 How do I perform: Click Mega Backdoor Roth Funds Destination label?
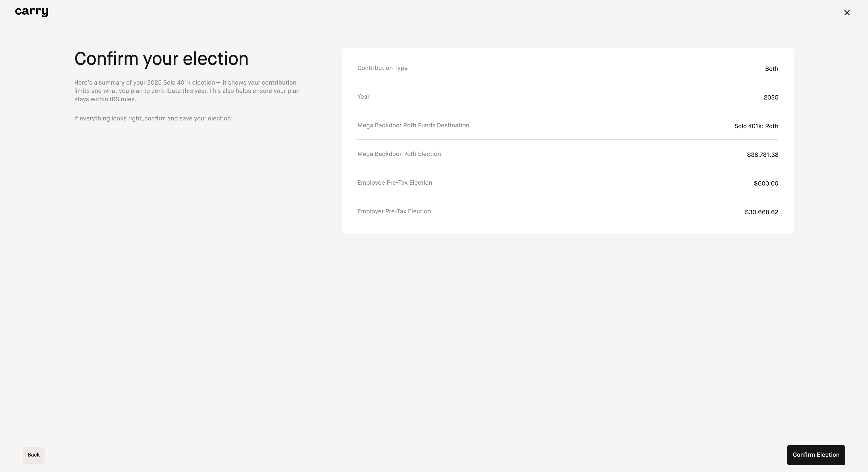[x=413, y=125]
